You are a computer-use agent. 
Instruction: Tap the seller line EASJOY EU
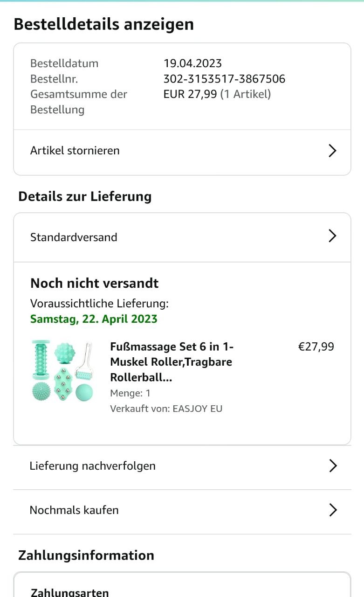166,409
